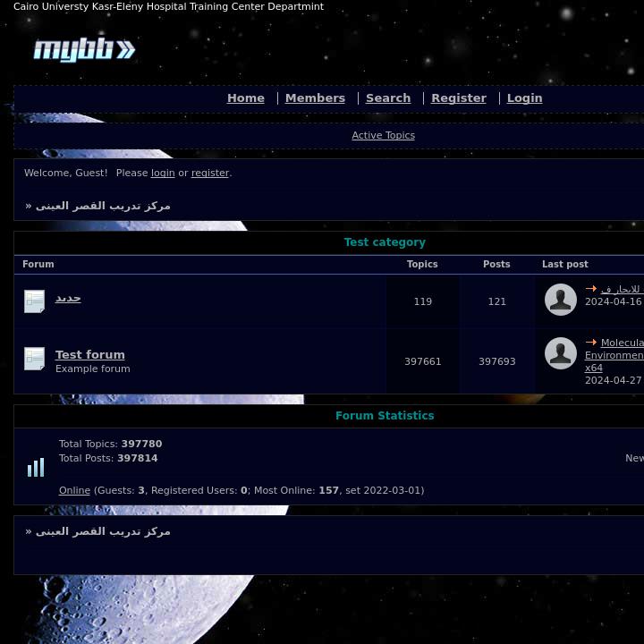Click the forum status icon beside Test forum
644x644 pixels.
35,359
